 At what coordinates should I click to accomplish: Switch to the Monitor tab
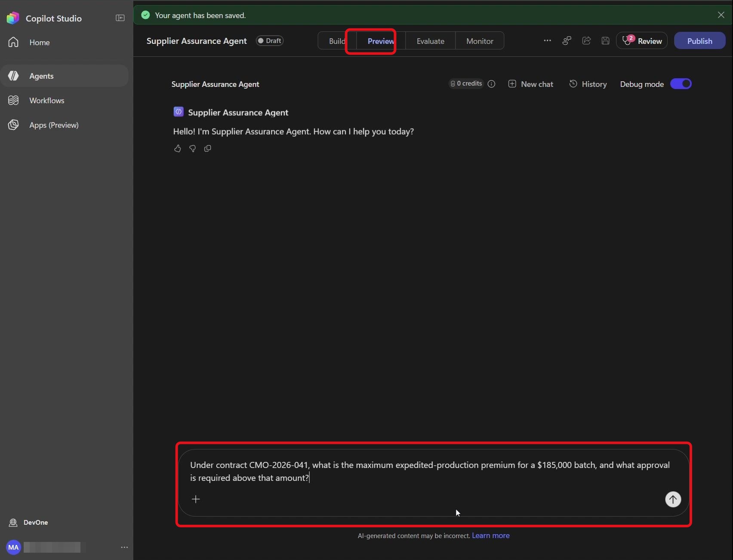pyautogui.click(x=480, y=41)
